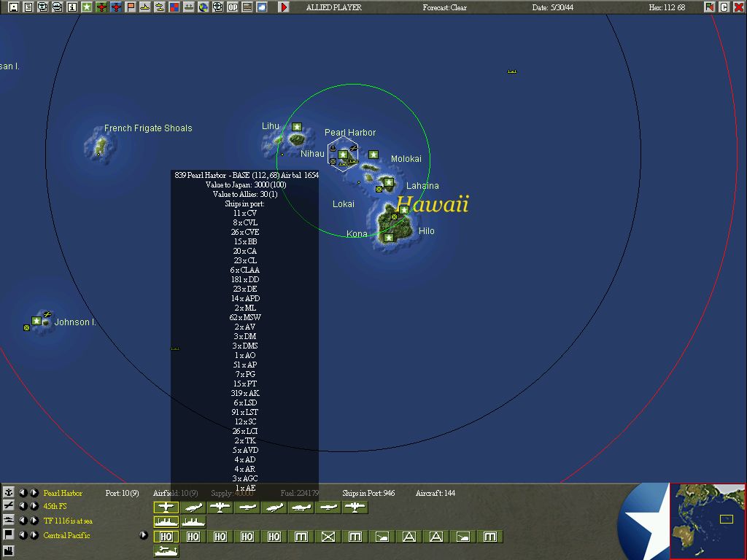This screenshot has width=747, height=560.
Task: Click '181 x DD' row in ship list
Action: 245,279
